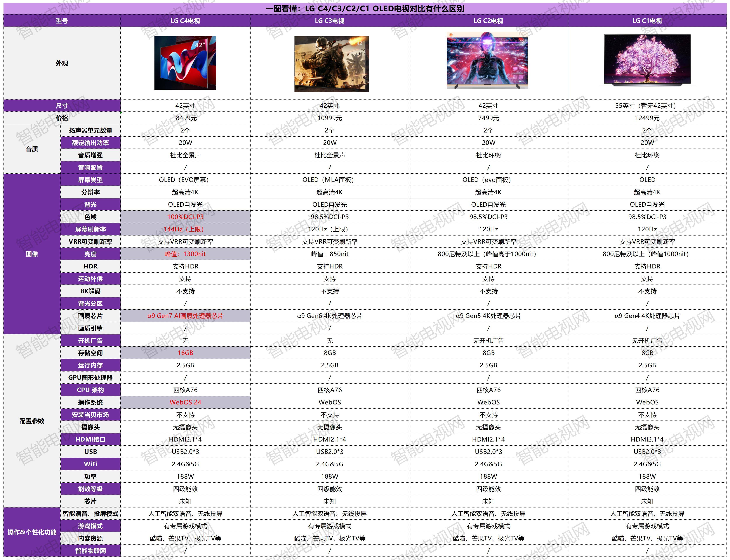Click the 配置参数 category label
The width and height of the screenshot is (730, 560).
pos(32,421)
